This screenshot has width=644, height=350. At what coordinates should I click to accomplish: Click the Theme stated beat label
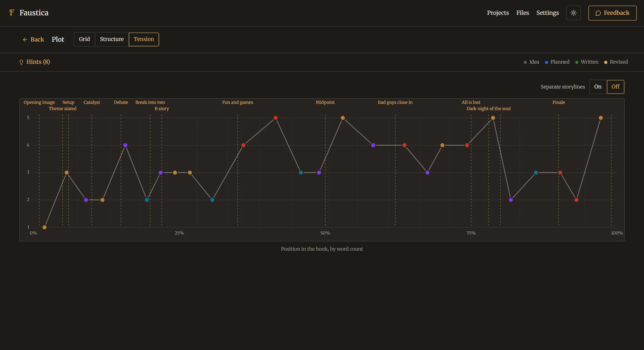[62, 109]
